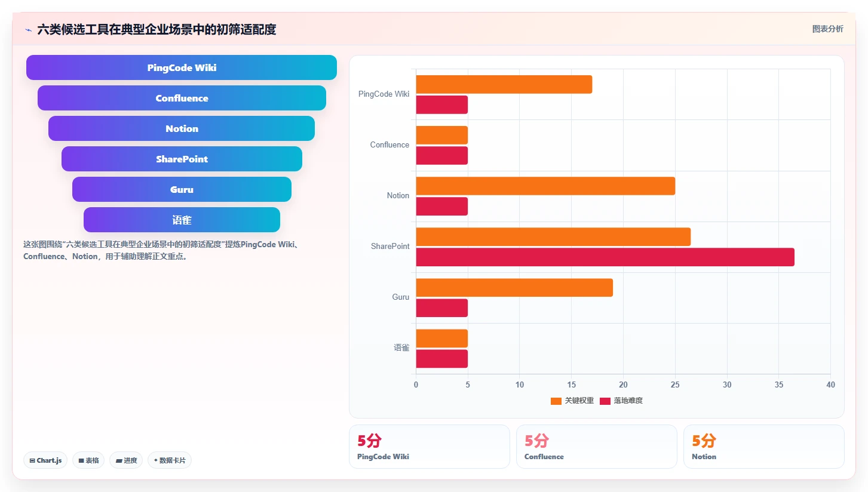Click the 数据卡片 tag chip
868x492 pixels.
[x=170, y=460]
